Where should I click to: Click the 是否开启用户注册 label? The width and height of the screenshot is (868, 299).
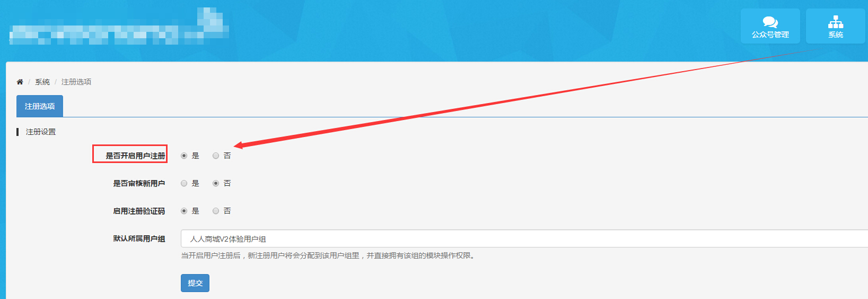pos(135,156)
